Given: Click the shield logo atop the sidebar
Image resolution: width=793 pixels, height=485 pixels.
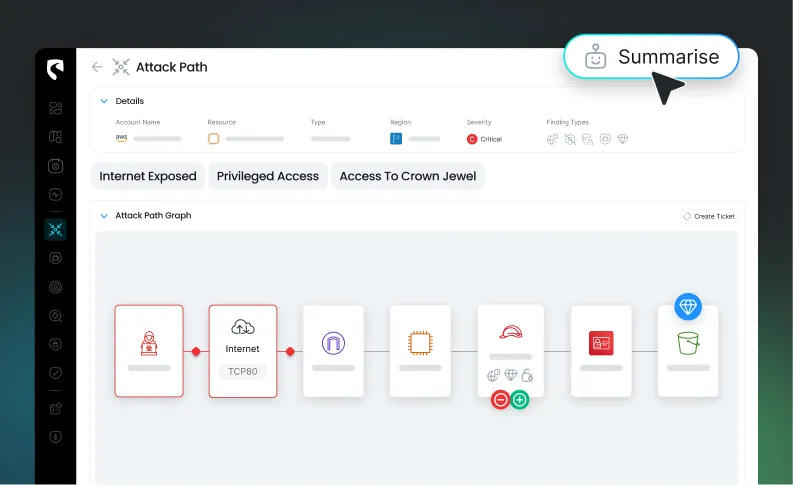Looking at the screenshot, I should (x=55, y=69).
